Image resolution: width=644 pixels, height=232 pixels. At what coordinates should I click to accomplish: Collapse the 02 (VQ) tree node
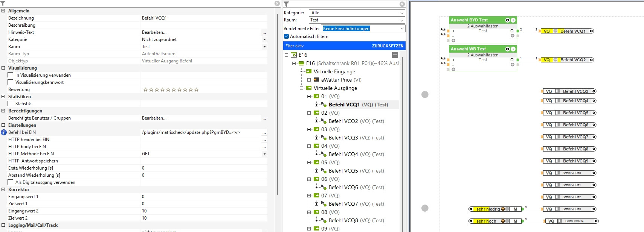tap(309, 113)
